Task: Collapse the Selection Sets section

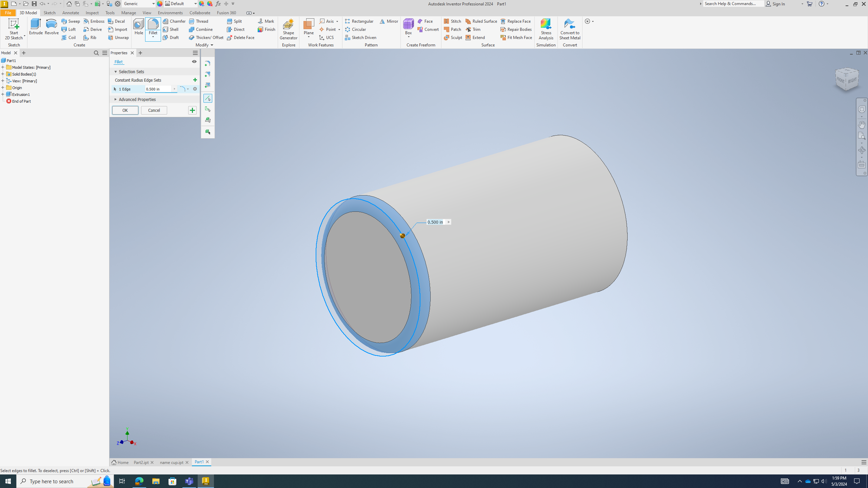Action: pyautogui.click(x=115, y=72)
